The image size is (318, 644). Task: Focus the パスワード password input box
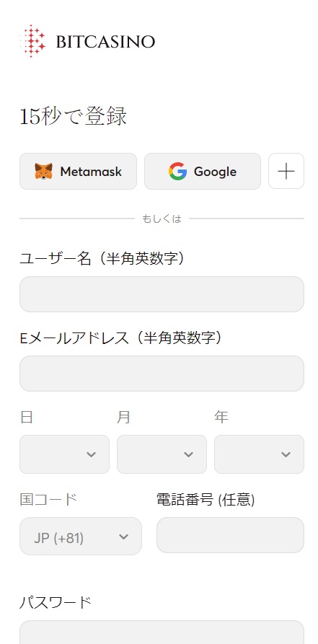pyautogui.click(x=162, y=632)
